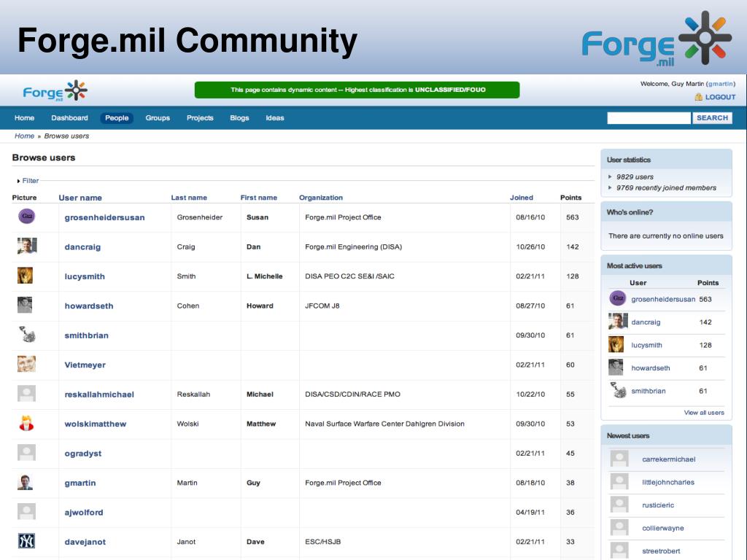Expand the Filter disclosure triangle
Image resolution: width=747 pixels, height=560 pixels.
(18, 181)
